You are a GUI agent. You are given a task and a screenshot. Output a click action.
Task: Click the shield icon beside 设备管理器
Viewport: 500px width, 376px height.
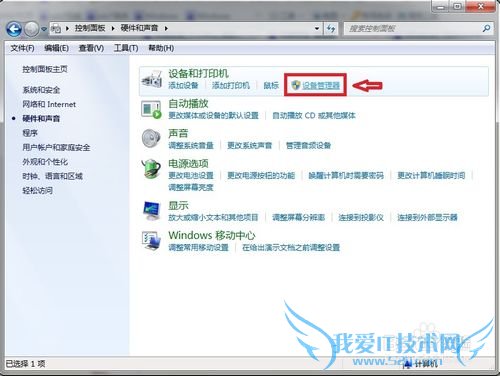(x=296, y=85)
